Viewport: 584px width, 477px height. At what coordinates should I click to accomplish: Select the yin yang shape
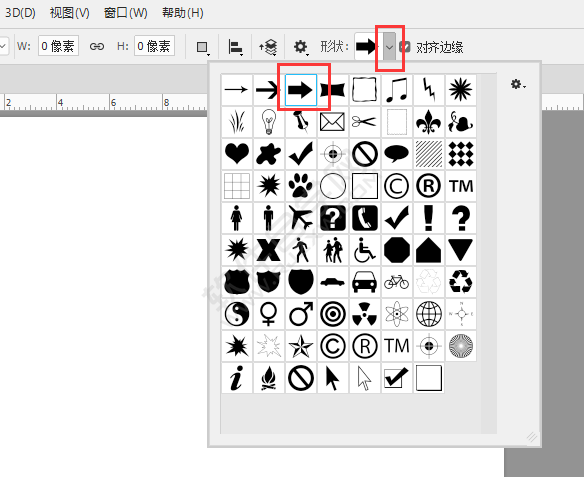click(237, 314)
